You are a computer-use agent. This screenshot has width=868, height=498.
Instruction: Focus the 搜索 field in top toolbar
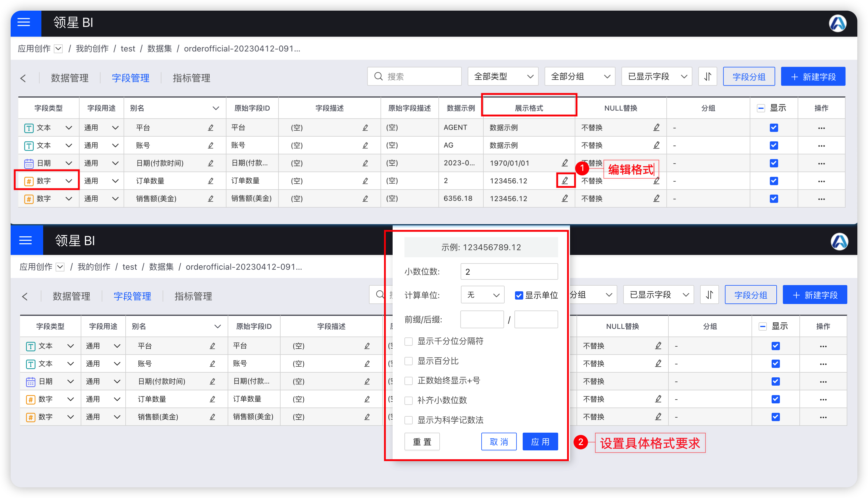(414, 76)
